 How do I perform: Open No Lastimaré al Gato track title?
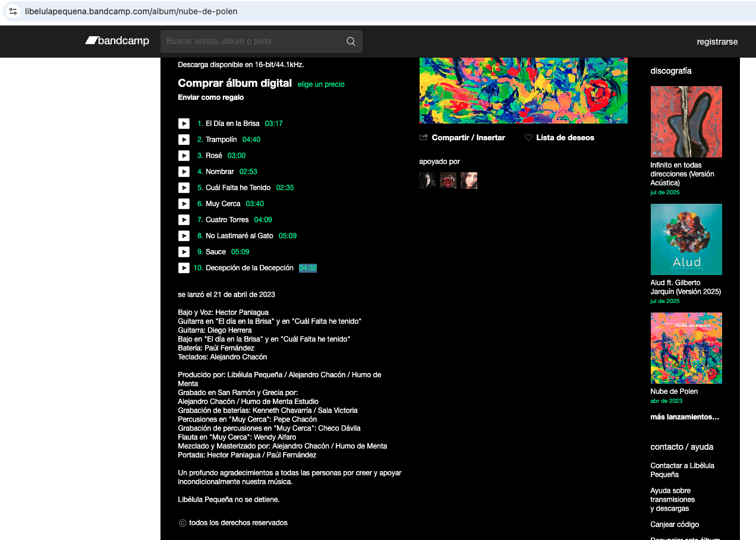(240, 236)
